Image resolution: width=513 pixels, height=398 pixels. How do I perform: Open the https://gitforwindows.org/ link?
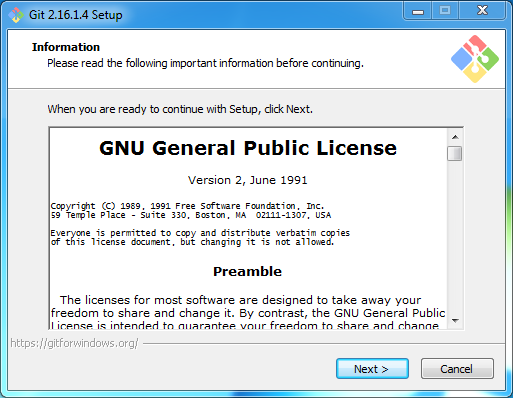pos(74,343)
